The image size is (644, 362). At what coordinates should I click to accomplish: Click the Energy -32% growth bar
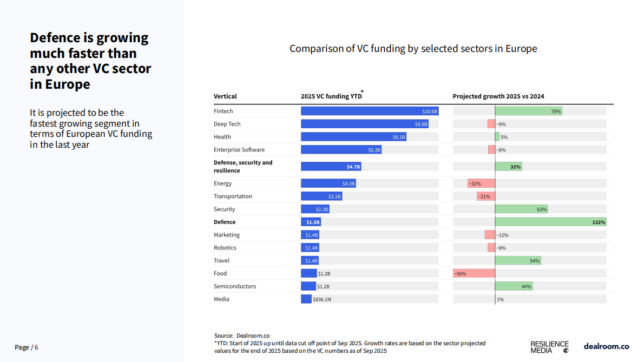[x=481, y=183]
